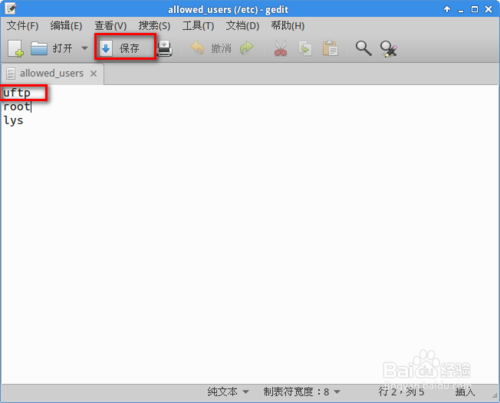The image size is (500, 403).
Task: Redo with the green arrow icon
Action: click(247, 48)
